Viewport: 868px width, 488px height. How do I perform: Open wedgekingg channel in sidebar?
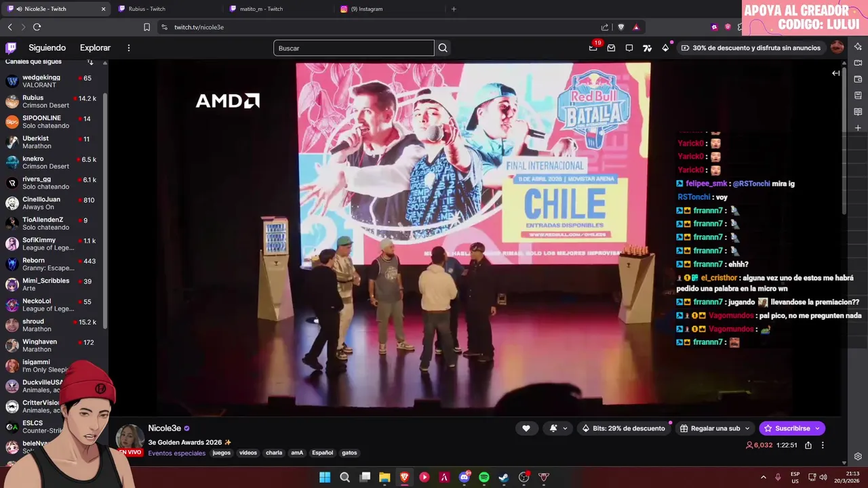coord(53,81)
